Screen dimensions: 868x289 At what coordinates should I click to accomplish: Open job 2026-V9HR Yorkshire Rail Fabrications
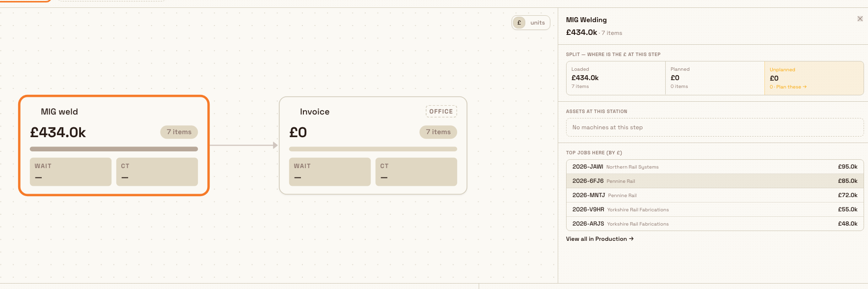click(x=715, y=209)
